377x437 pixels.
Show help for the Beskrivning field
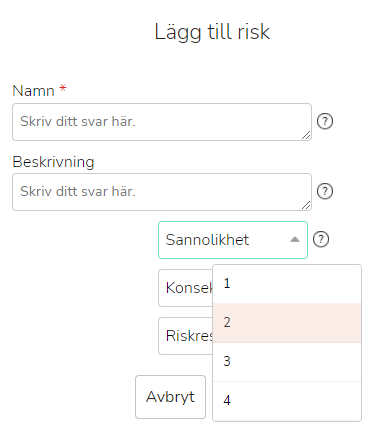click(x=325, y=191)
